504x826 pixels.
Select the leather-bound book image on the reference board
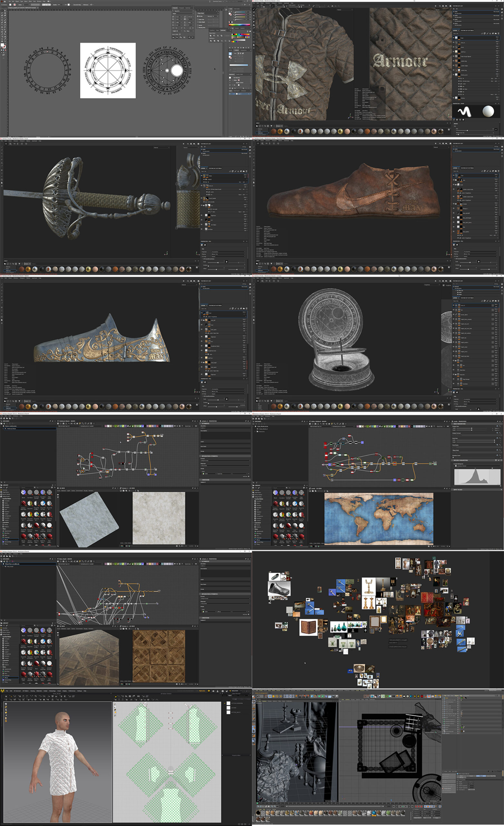pos(308,627)
